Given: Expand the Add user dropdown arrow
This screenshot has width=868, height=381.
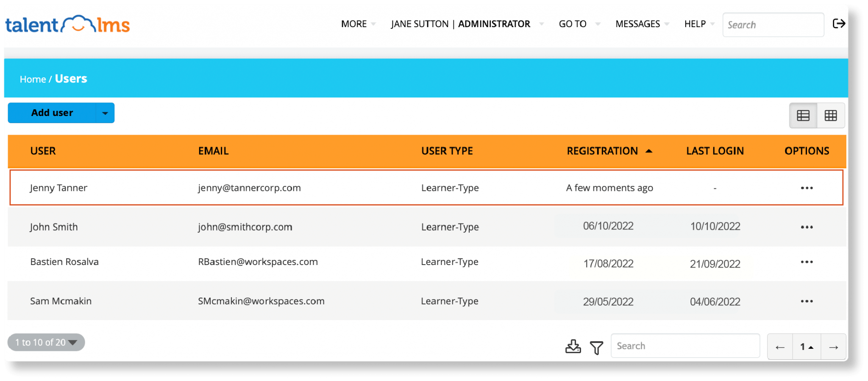Looking at the screenshot, I should click(105, 113).
